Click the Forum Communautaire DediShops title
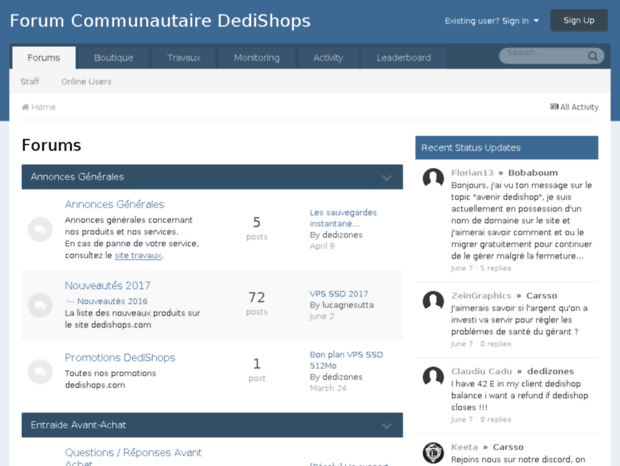 coord(160,21)
